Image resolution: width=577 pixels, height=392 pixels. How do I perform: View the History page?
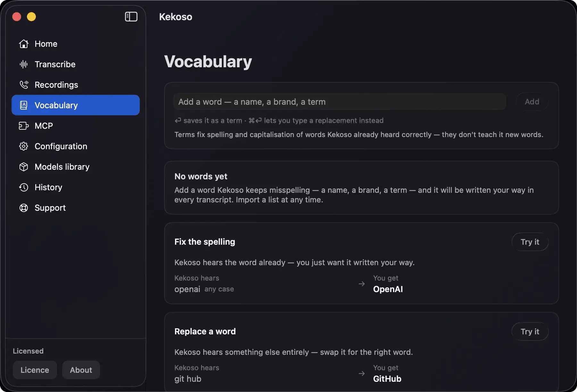(76, 187)
